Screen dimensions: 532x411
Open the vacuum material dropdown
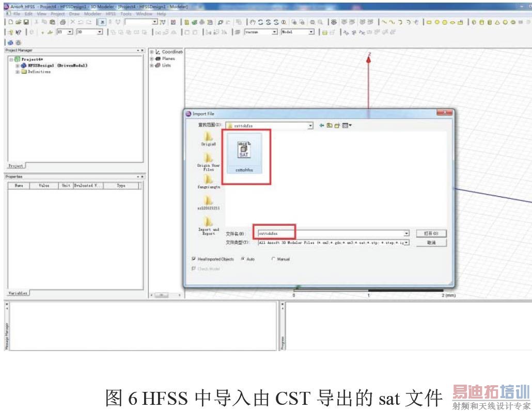coord(275,32)
